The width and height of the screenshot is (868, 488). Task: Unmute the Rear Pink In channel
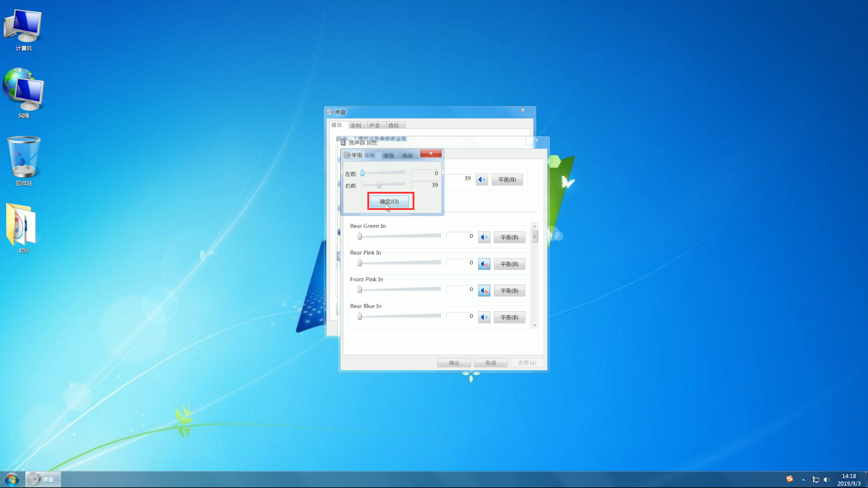(x=484, y=264)
